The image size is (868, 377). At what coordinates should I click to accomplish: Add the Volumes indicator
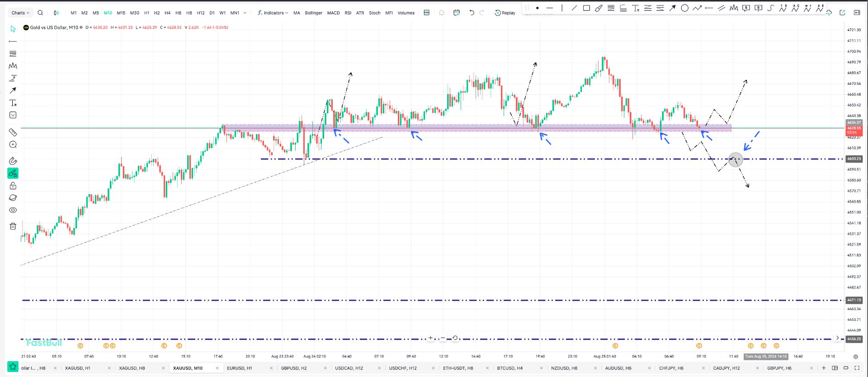point(406,13)
